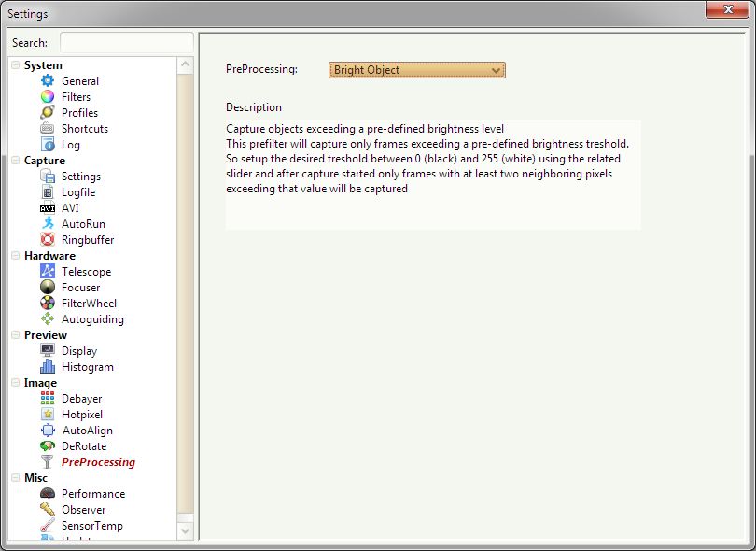Open the Profiles settings label
Screen dimensions: 756x551
coord(79,113)
